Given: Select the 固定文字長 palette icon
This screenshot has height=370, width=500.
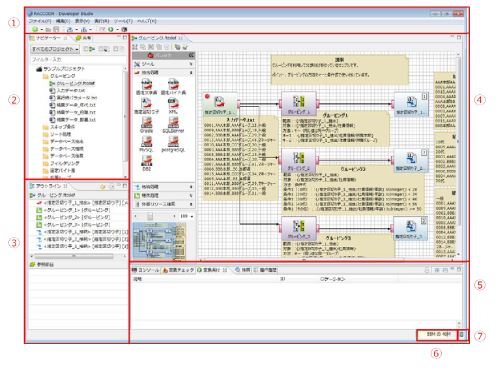Looking at the screenshot, I should click(146, 87).
